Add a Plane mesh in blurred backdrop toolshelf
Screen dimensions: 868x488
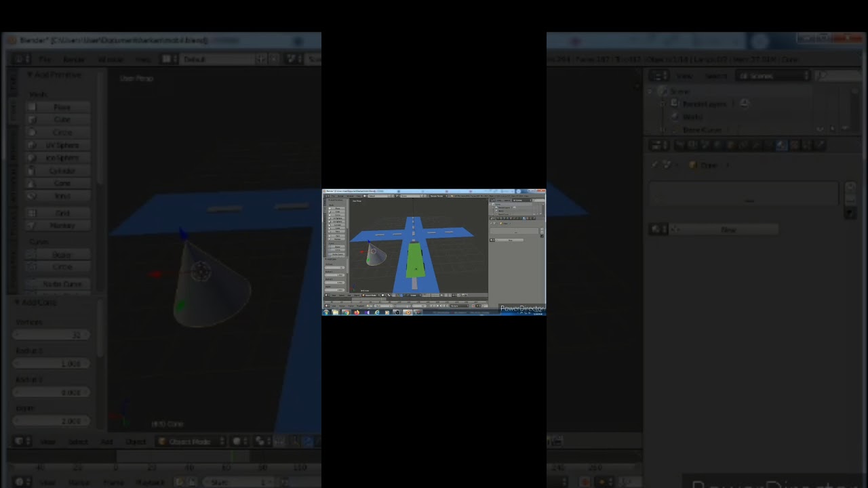58,107
